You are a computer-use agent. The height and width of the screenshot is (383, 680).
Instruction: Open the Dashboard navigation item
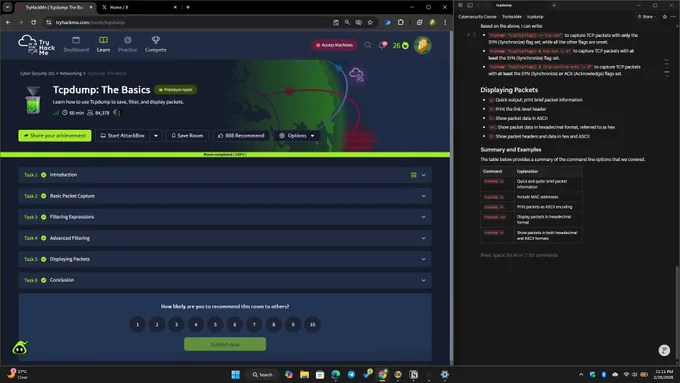pyautogui.click(x=76, y=45)
